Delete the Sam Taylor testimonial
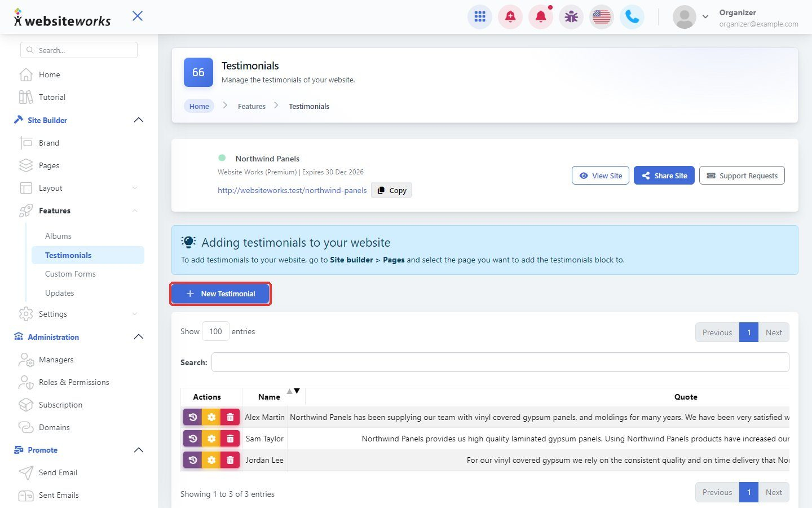The image size is (812, 508). pos(230,439)
